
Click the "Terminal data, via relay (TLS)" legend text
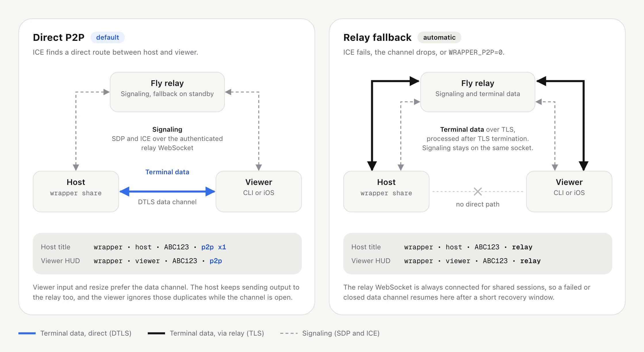(x=217, y=333)
